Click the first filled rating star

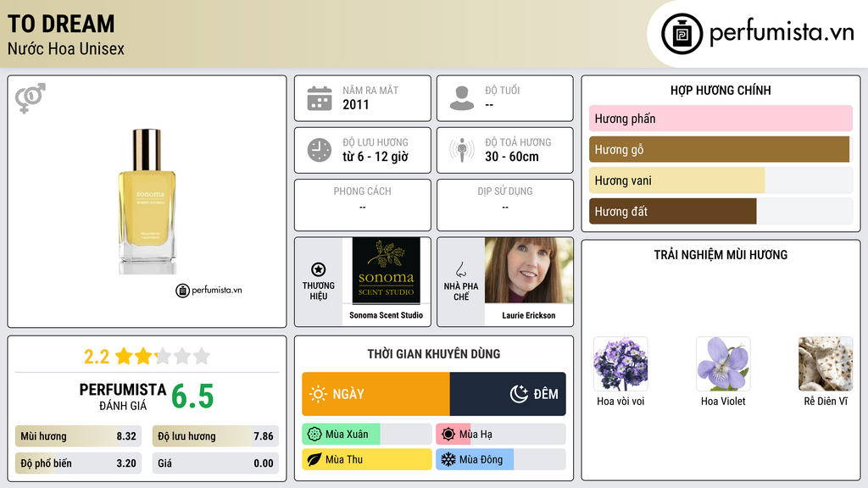pyautogui.click(x=124, y=356)
